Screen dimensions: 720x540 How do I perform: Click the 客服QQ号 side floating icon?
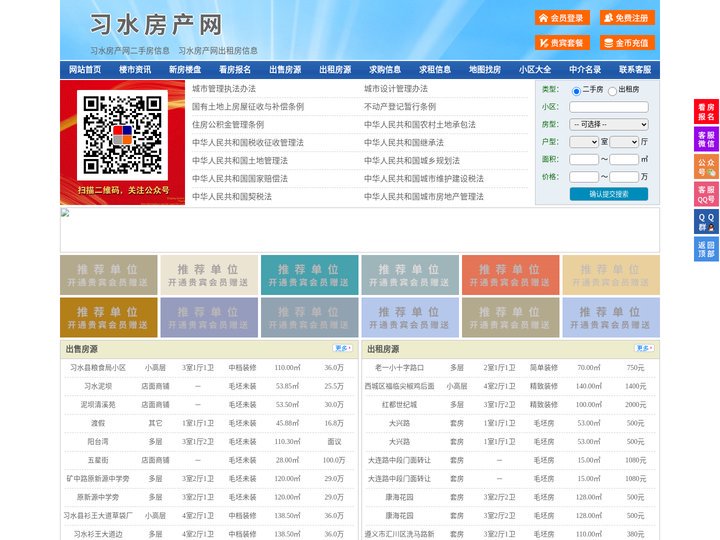tap(706, 194)
